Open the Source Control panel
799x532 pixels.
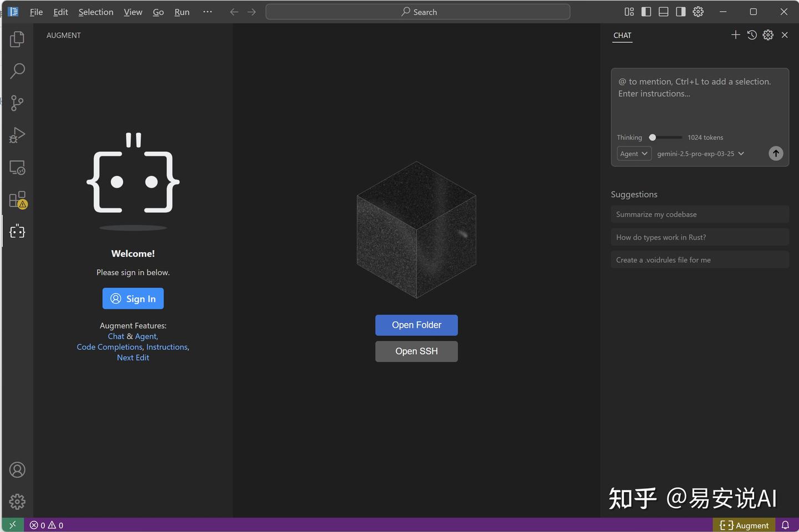(17, 103)
